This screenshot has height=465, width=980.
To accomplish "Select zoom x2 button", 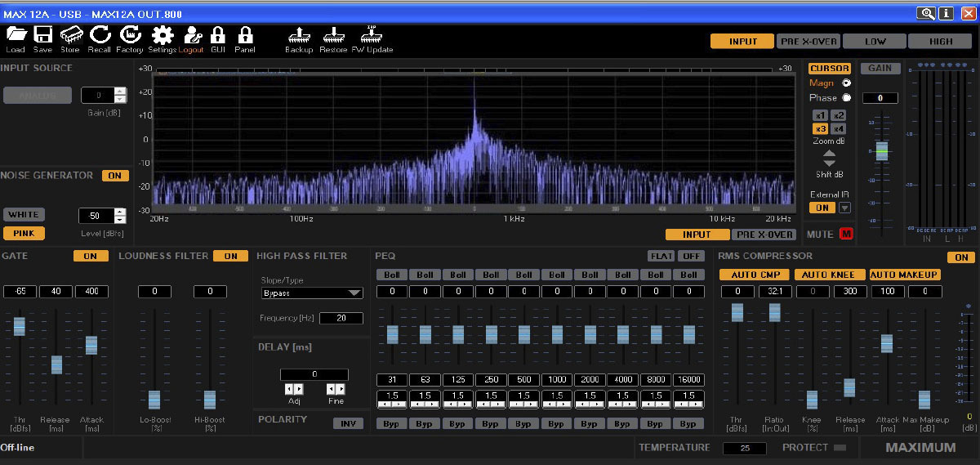I will (x=839, y=115).
